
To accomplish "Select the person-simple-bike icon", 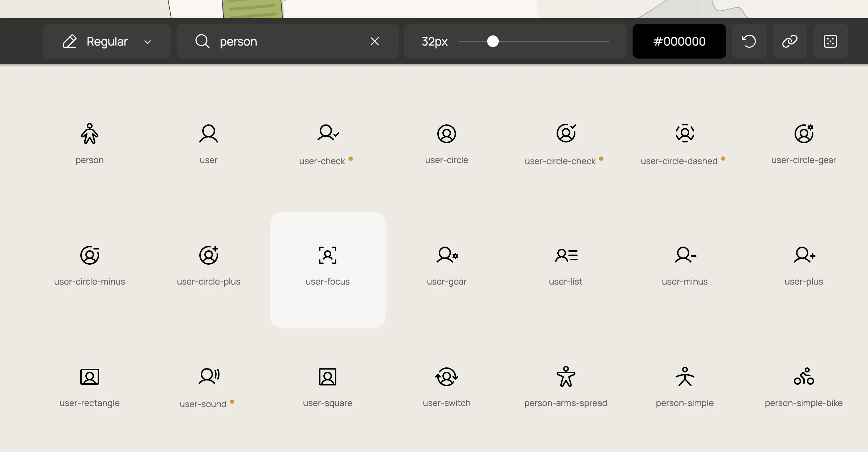I will (x=804, y=377).
